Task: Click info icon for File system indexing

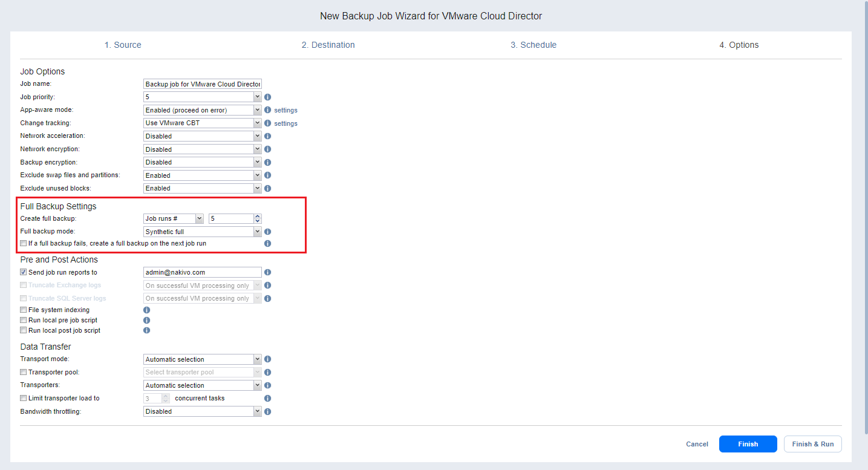Action: point(146,310)
